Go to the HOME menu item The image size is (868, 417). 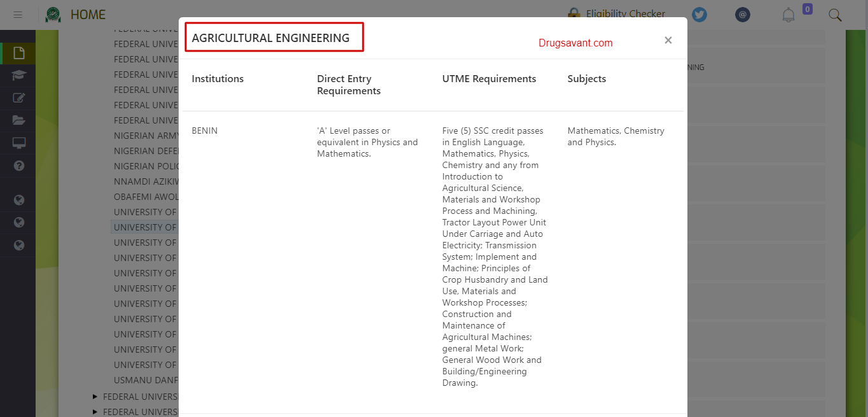coord(88,14)
